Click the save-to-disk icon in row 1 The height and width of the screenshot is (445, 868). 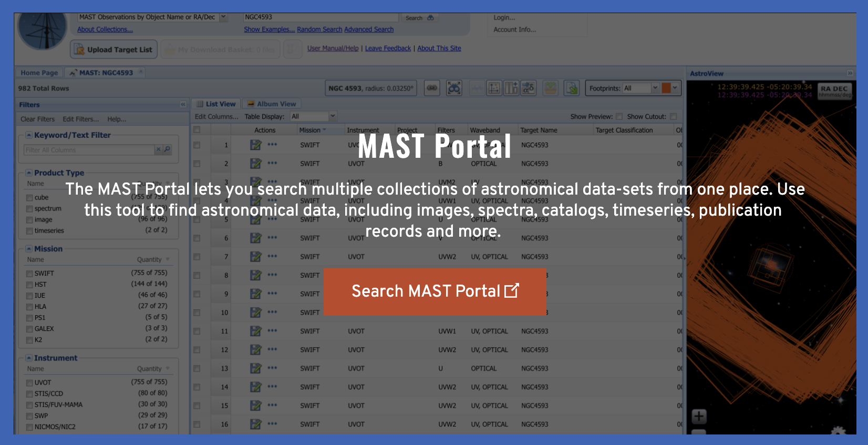255,145
